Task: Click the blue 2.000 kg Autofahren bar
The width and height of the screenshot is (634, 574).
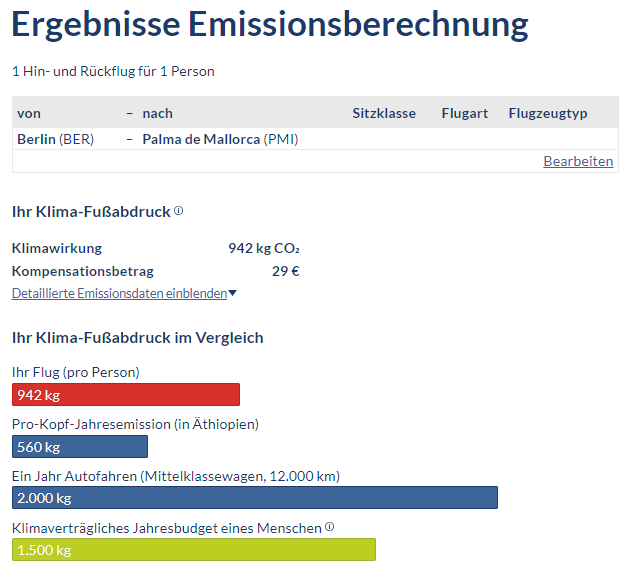Action: click(x=254, y=498)
